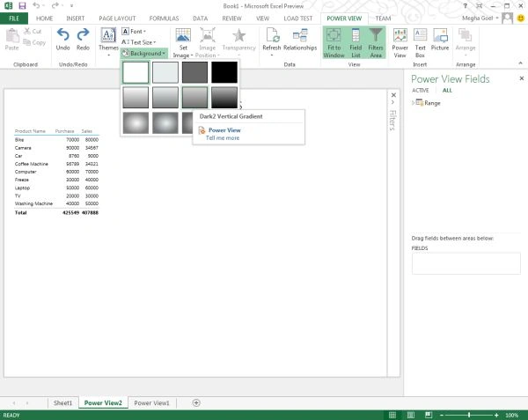Open the Text Size dropdown
This screenshot has height=420, width=528.
(139, 42)
